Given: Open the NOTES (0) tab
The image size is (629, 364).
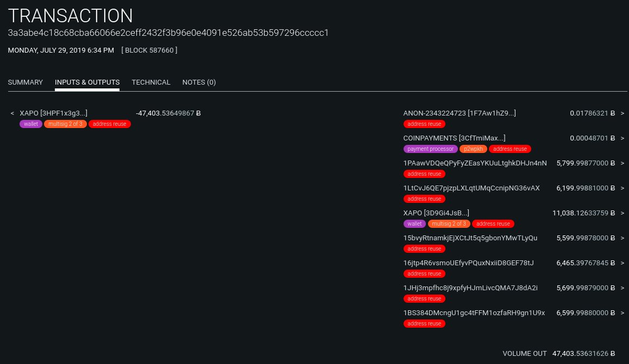Looking at the screenshot, I should coord(199,82).
